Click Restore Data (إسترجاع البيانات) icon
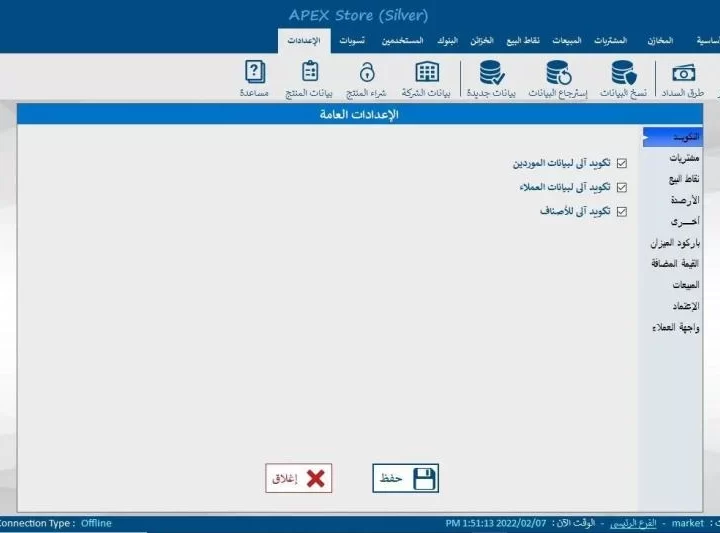The image size is (720, 533). pos(558,78)
